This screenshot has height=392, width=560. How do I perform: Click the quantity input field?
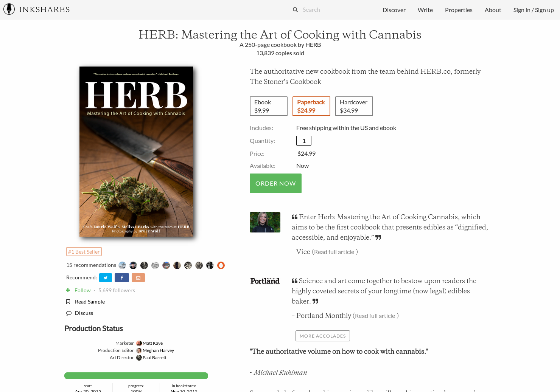pos(303,140)
